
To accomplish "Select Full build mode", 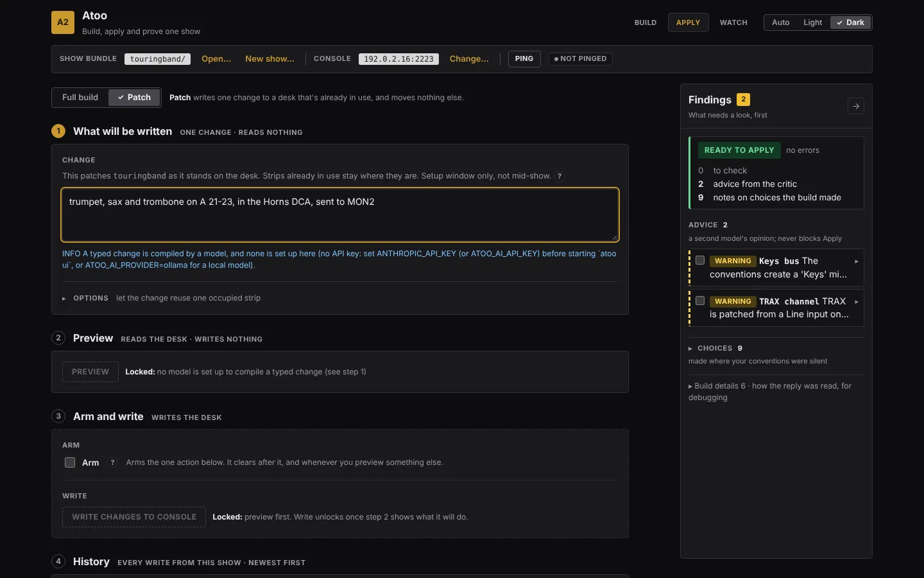I will (80, 98).
